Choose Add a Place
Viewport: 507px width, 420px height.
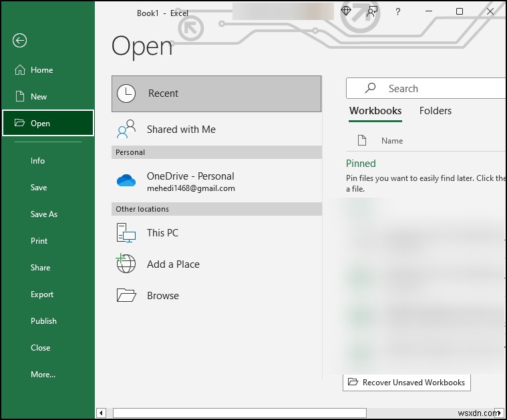216,264
